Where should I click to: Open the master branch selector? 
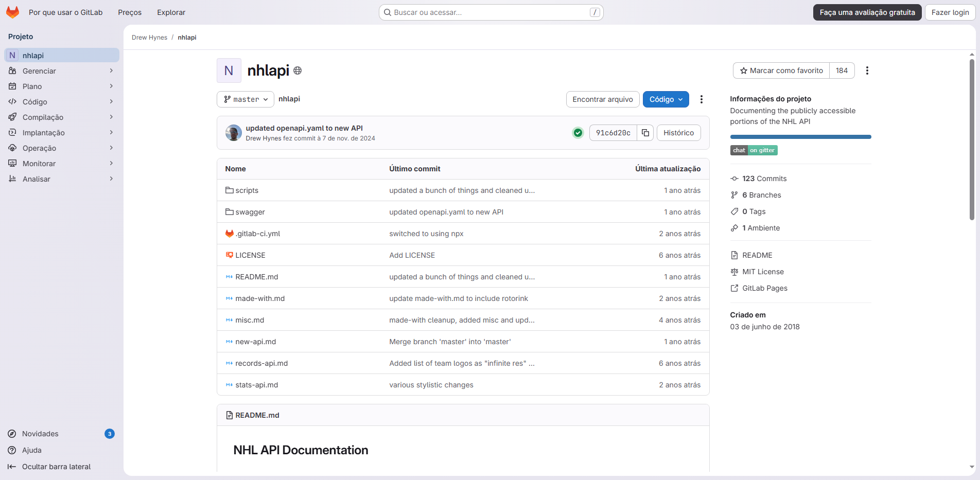(x=245, y=99)
